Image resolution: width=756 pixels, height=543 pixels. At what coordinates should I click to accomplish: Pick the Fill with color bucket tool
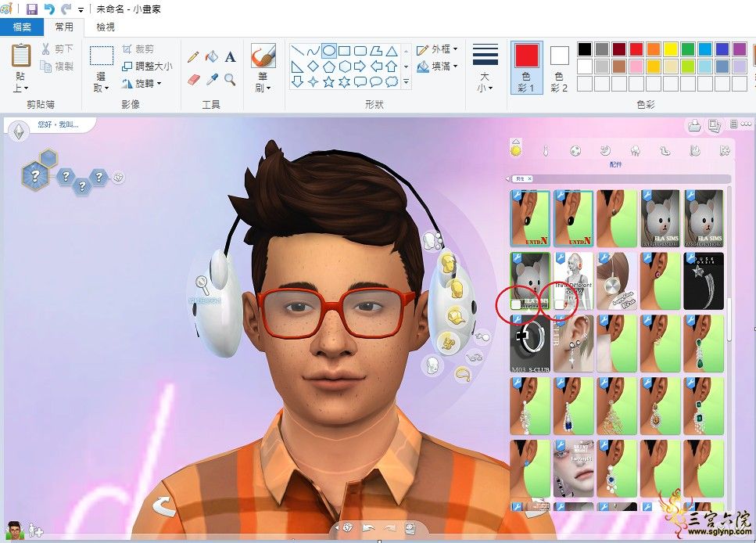tap(212, 57)
